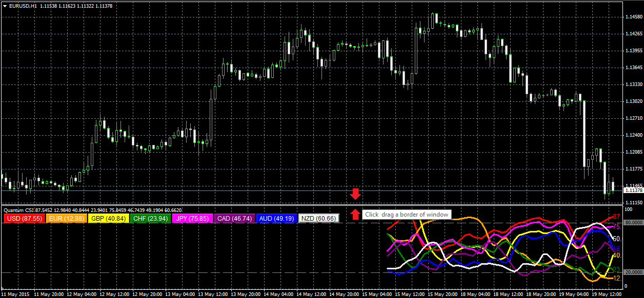This screenshot has width=644, height=298.
Task: Click the green CHF (23.94) button
Action: 151,219
